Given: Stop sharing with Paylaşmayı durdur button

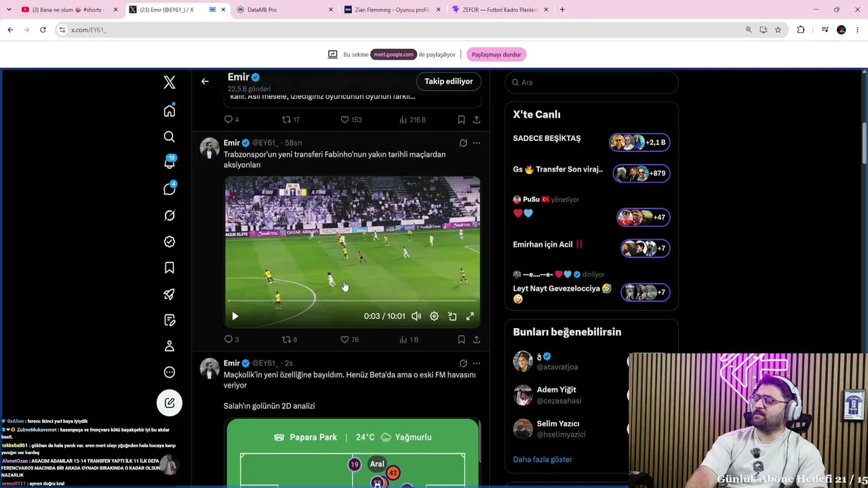Looking at the screenshot, I should pos(496,54).
